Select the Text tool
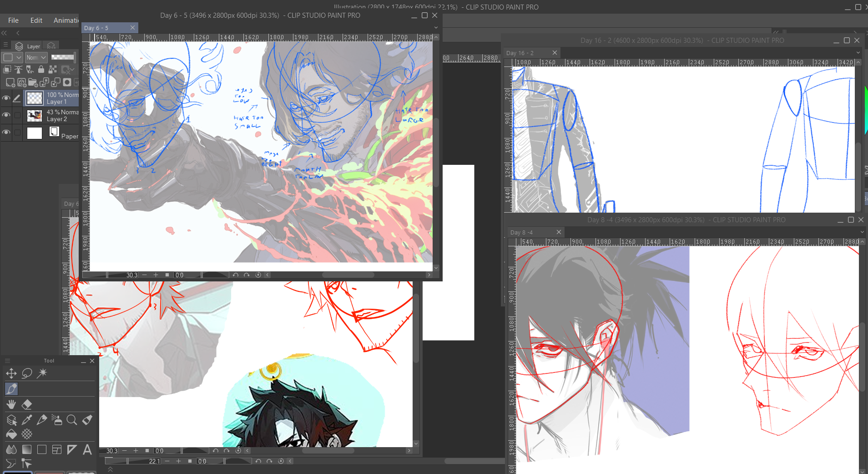 pyautogui.click(x=87, y=450)
